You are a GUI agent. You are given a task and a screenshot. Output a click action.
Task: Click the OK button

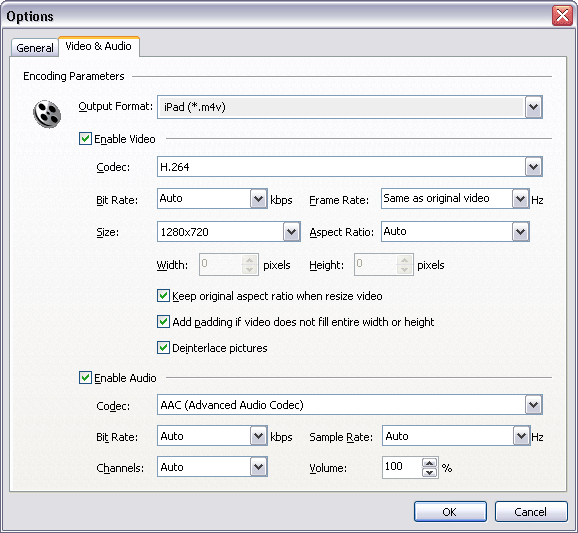tap(450, 512)
